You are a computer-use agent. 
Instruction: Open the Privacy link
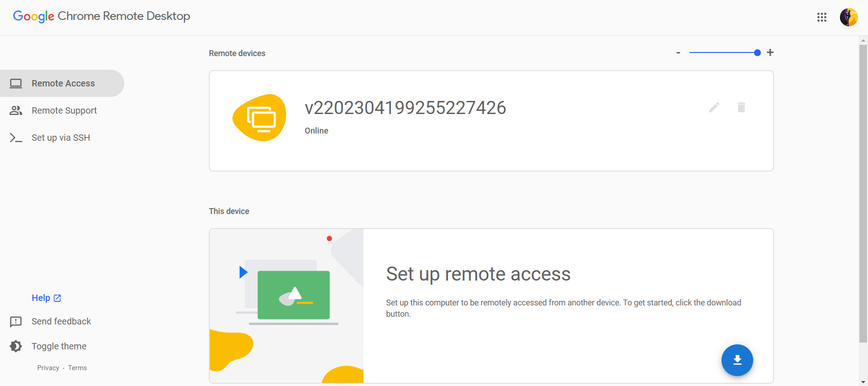point(48,368)
